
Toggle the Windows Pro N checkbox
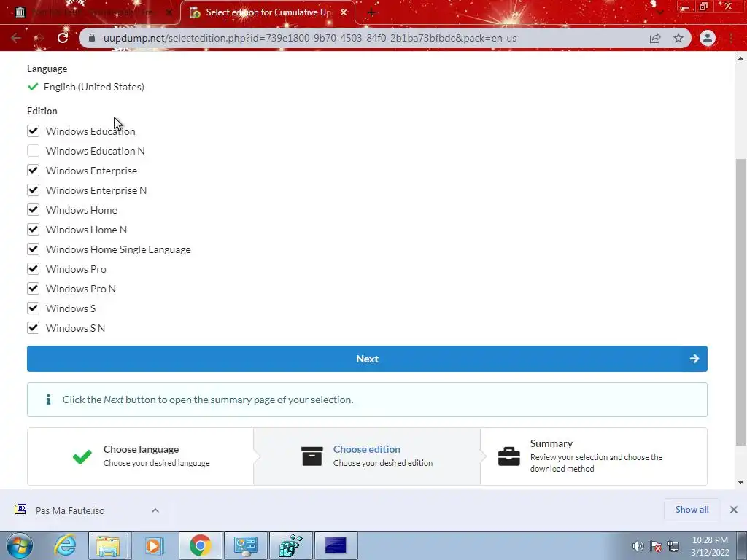point(33,289)
